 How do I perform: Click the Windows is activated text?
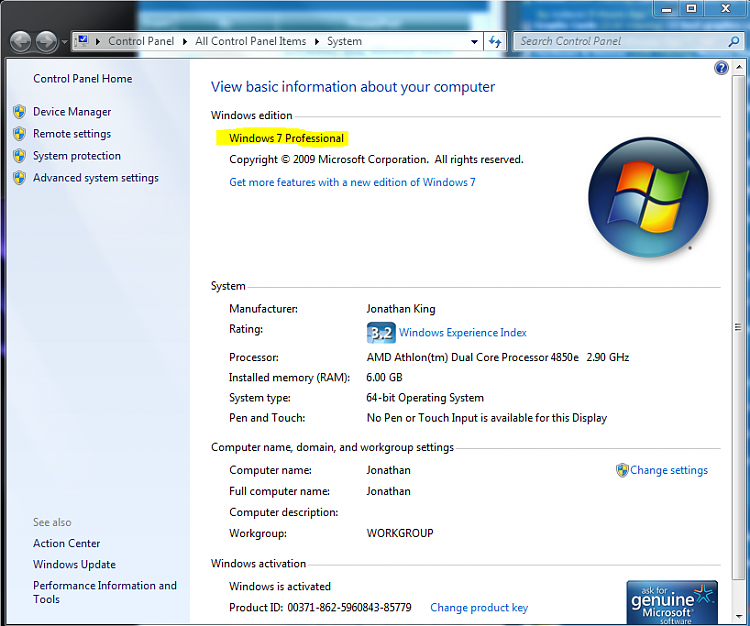tap(280, 587)
